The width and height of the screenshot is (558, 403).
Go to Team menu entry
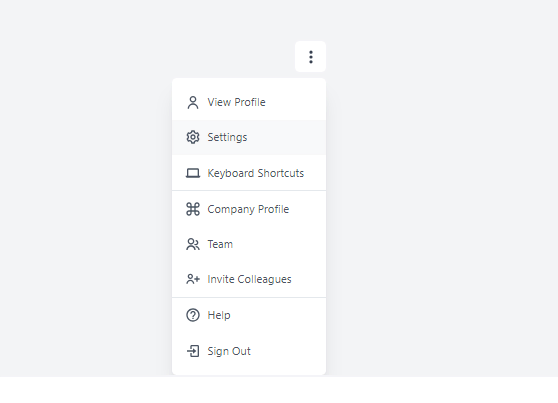point(249,244)
